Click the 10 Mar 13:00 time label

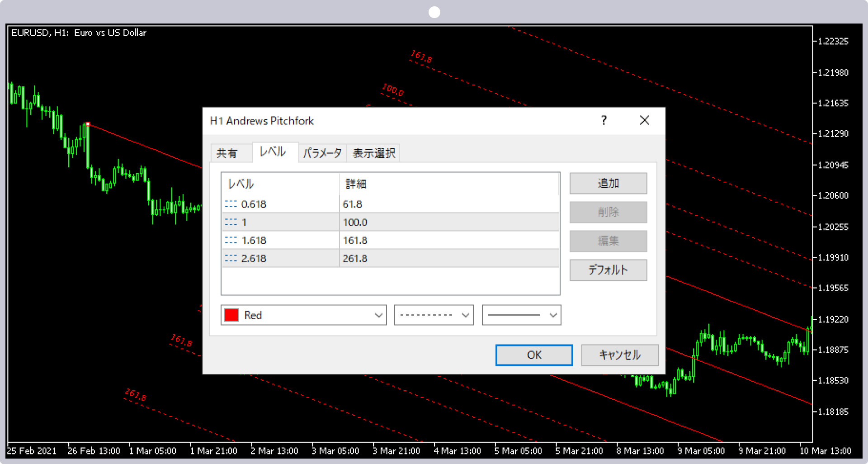826,451
